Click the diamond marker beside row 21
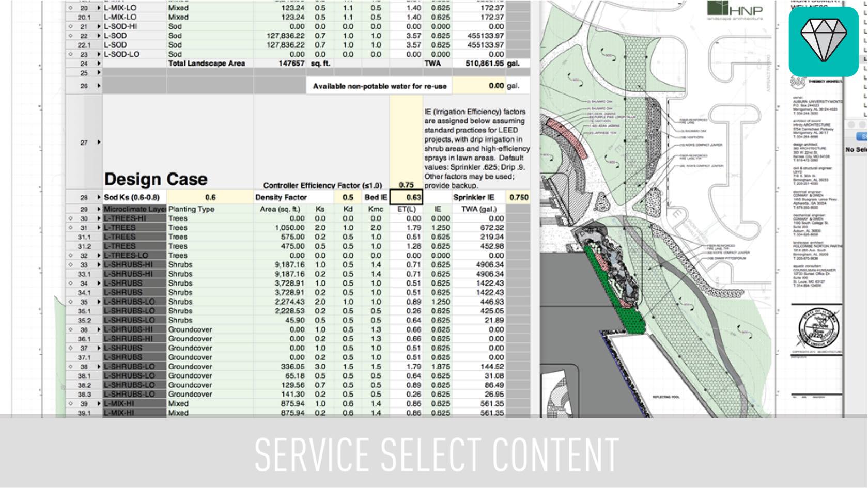The image size is (868, 488). click(71, 26)
